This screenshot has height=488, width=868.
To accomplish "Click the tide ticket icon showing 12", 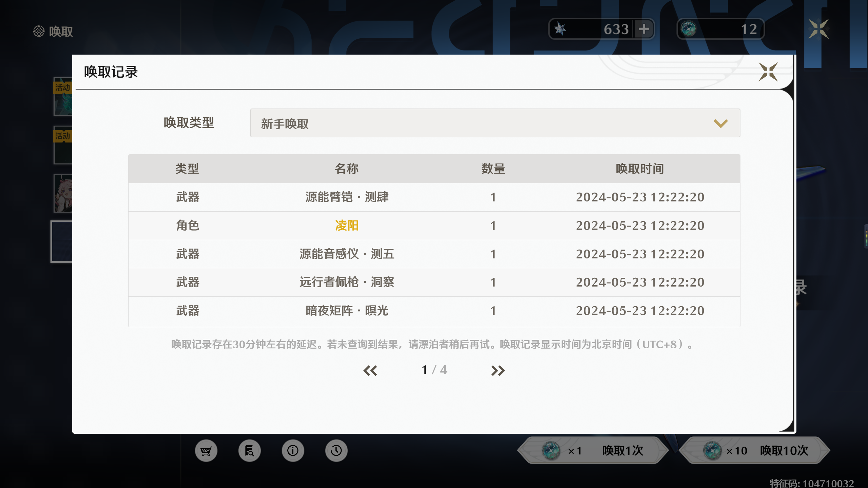I will coord(688,29).
